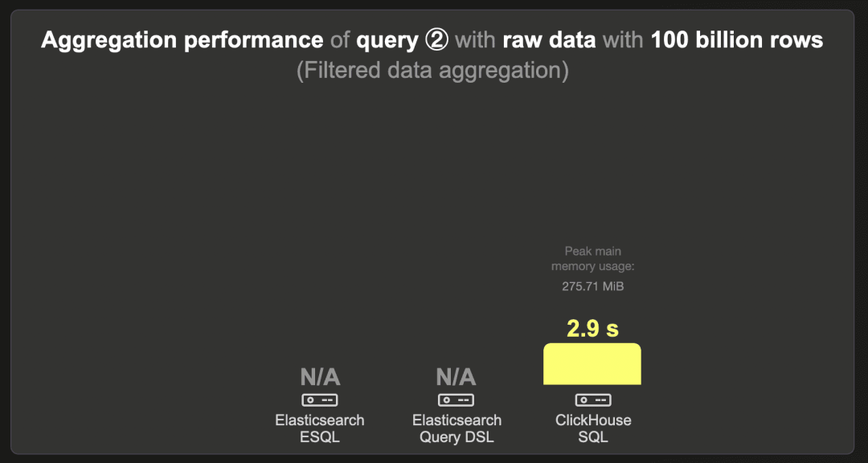Click the yellow ClickHouse result bar
The image size is (868, 463).
point(592,364)
